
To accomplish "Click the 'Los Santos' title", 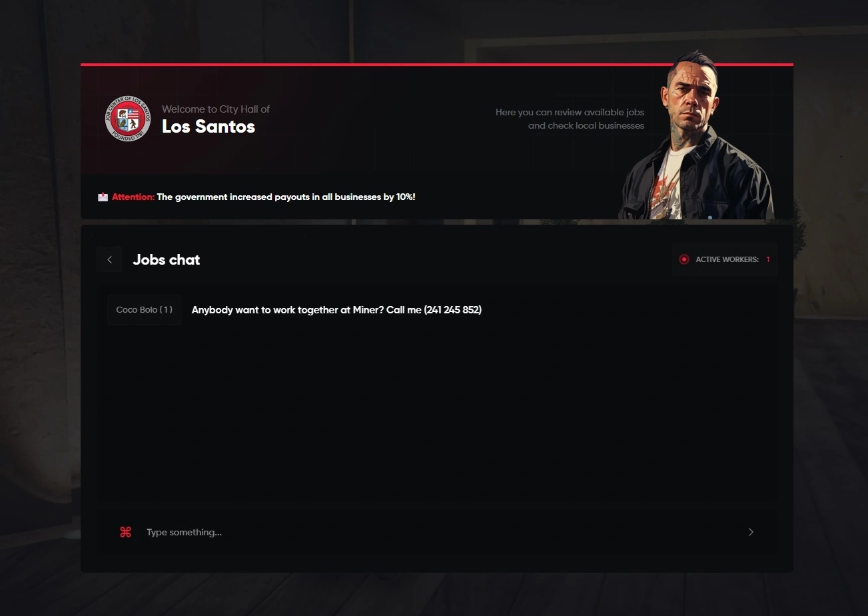I will click(x=209, y=127).
